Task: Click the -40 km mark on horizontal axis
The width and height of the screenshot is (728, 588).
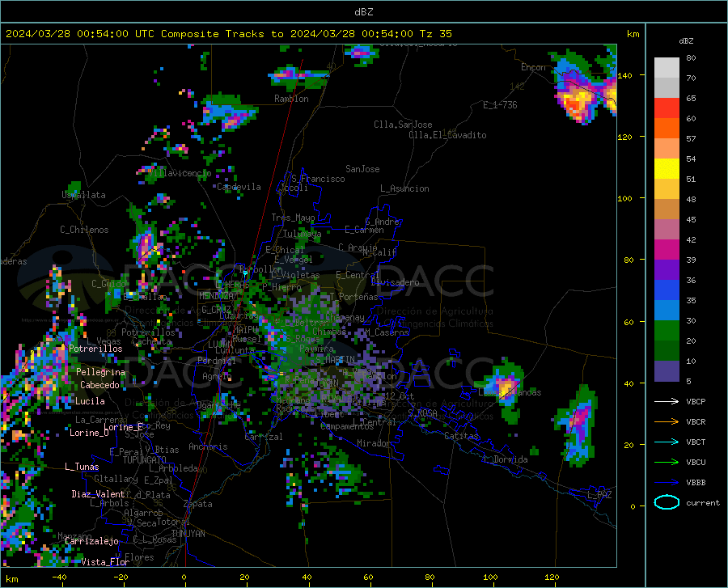Action: click(59, 577)
